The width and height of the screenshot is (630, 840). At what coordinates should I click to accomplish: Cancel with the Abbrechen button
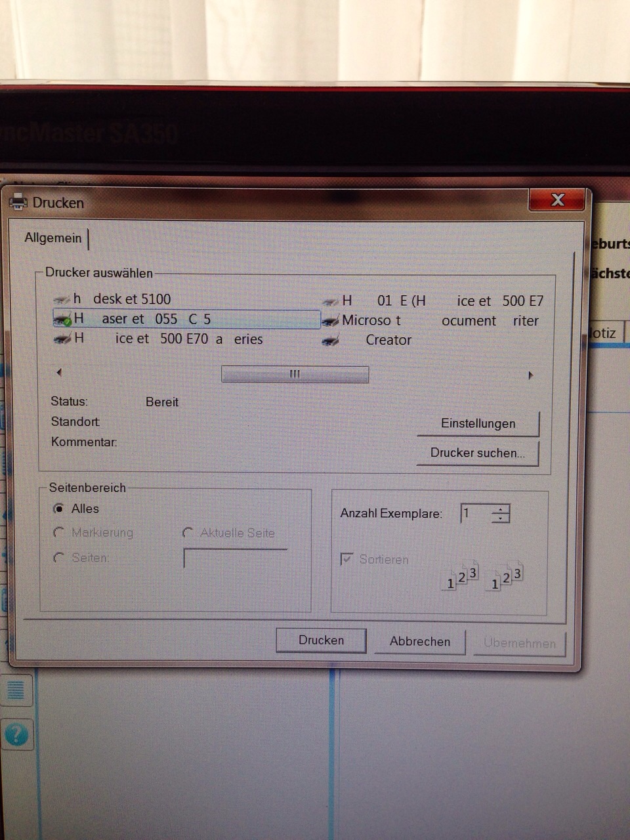coord(420,642)
